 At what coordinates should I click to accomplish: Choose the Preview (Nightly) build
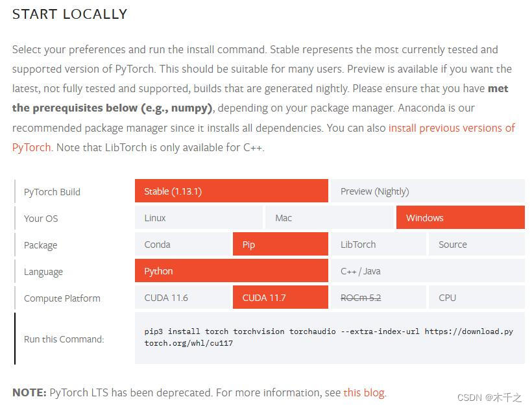(428, 191)
